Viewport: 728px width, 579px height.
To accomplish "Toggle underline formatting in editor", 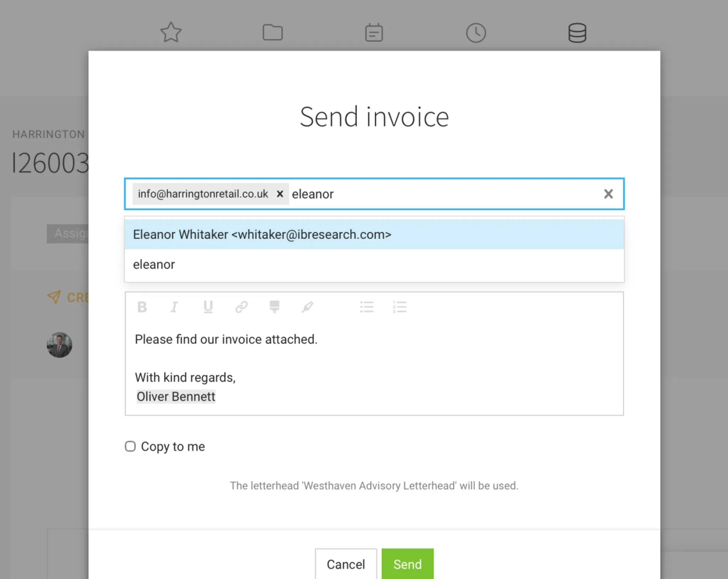I will tap(208, 307).
